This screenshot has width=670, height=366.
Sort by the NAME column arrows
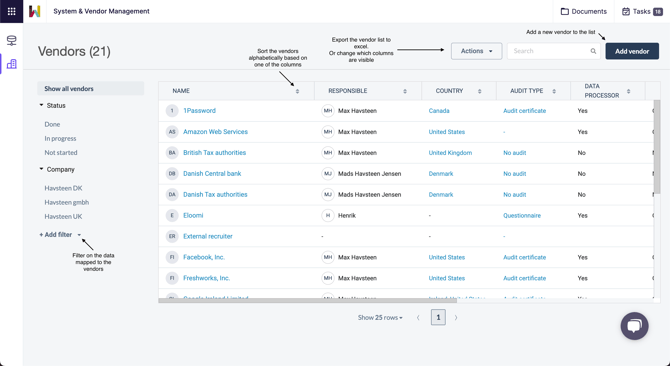coord(297,91)
